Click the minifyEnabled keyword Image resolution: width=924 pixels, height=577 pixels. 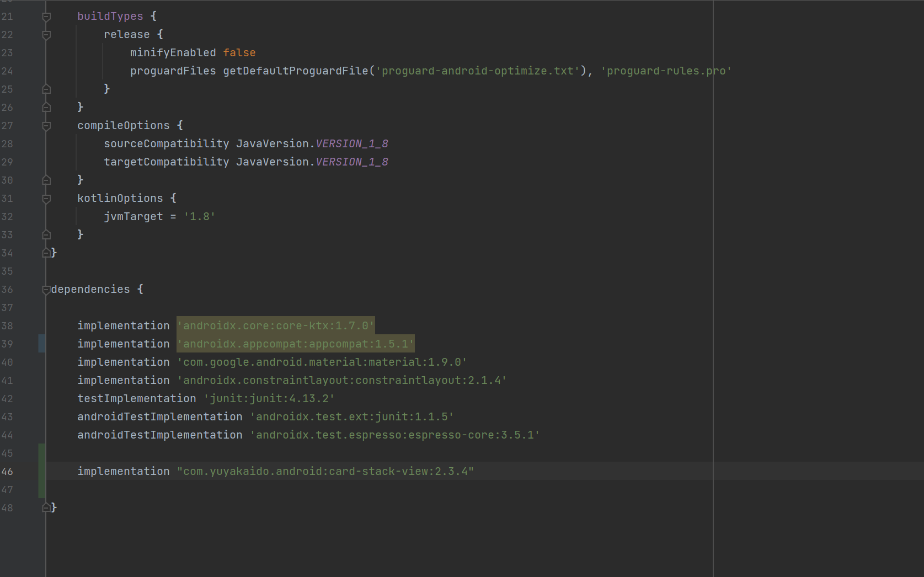(x=173, y=52)
